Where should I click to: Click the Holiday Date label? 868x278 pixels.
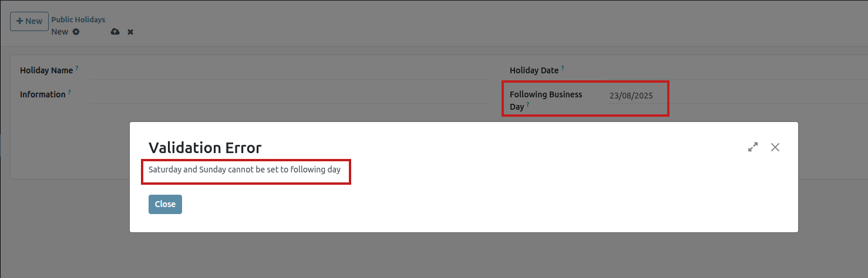534,70
